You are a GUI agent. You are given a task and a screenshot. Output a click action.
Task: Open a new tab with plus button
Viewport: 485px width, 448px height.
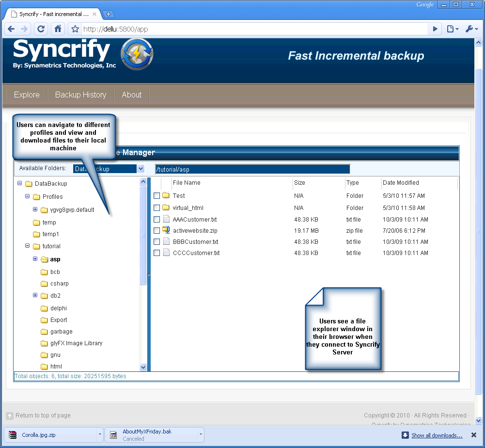pos(108,14)
